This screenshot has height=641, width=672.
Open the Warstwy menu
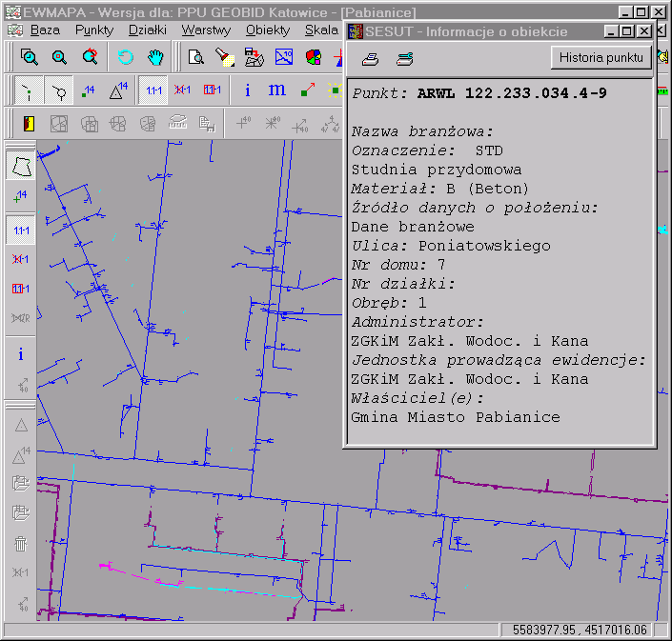[x=206, y=30]
